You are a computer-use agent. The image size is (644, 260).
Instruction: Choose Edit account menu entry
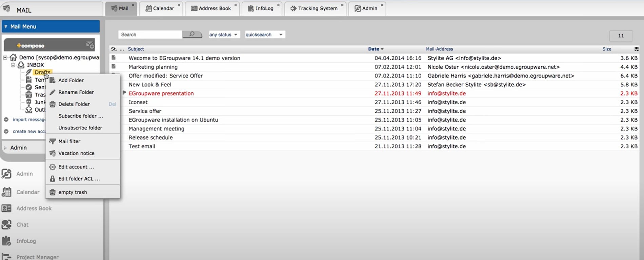point(83,167)
